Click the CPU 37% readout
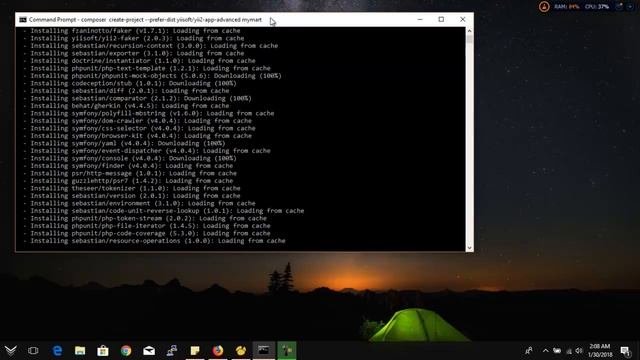640x360 pixels. pos(597,7)
